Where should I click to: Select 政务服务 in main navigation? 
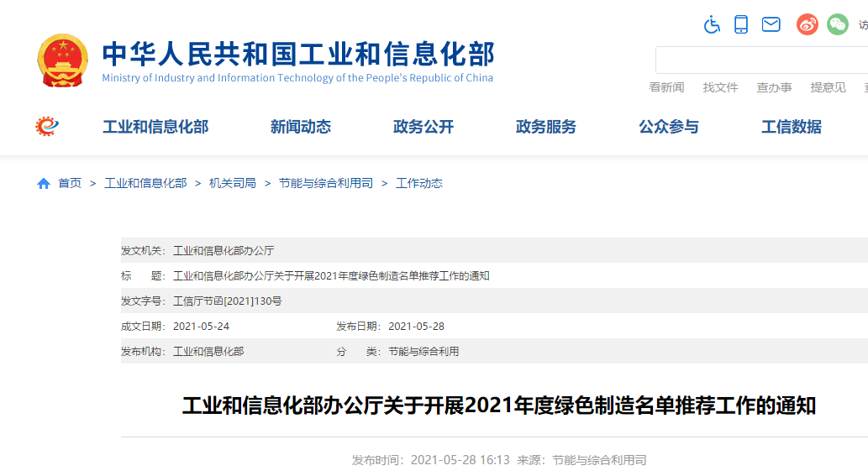pos(546,127)
